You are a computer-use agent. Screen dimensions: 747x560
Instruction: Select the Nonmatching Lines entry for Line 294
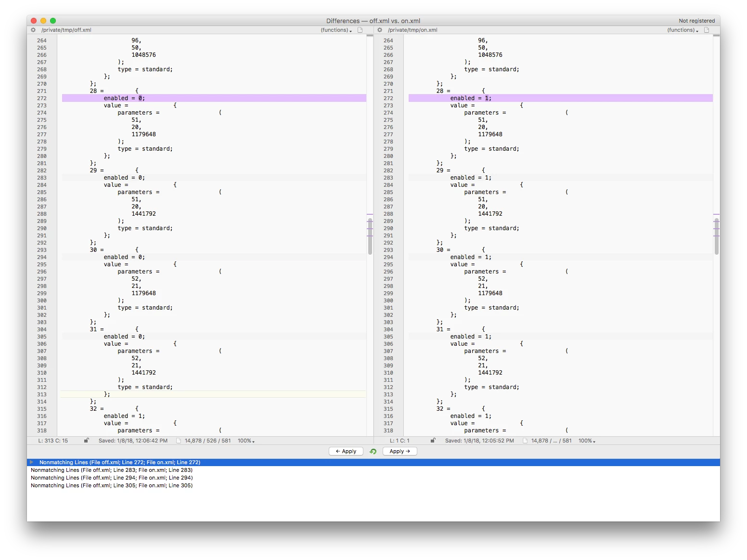click(373, 478)
